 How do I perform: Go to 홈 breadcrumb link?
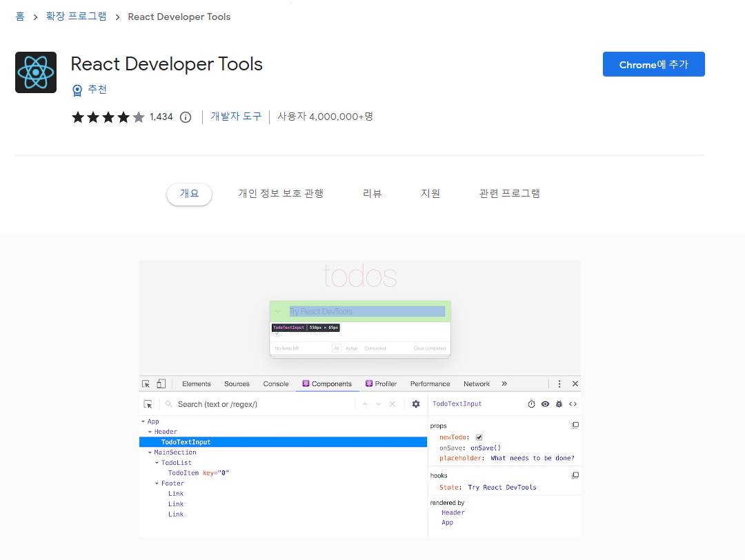click(20, 17)
